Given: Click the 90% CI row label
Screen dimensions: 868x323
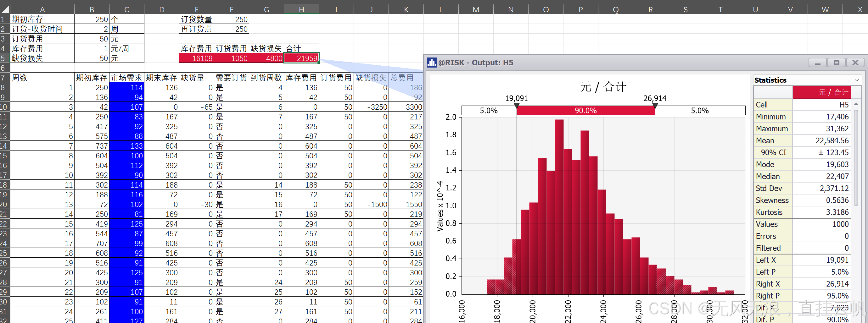Looking at the screenshot, I should [773, 152].
